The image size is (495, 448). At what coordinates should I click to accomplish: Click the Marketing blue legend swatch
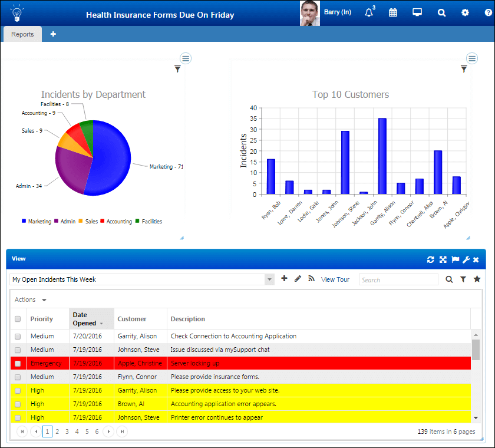pos(24,221)
